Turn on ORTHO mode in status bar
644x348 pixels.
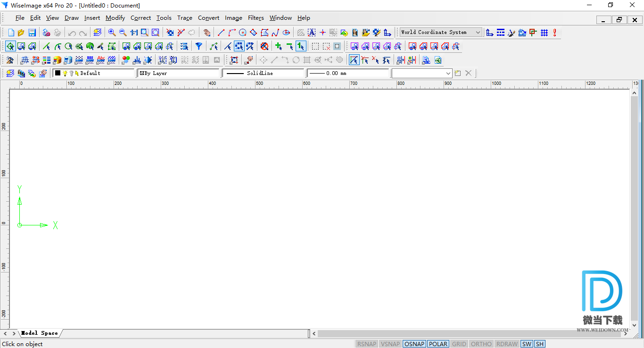(481, 344)
